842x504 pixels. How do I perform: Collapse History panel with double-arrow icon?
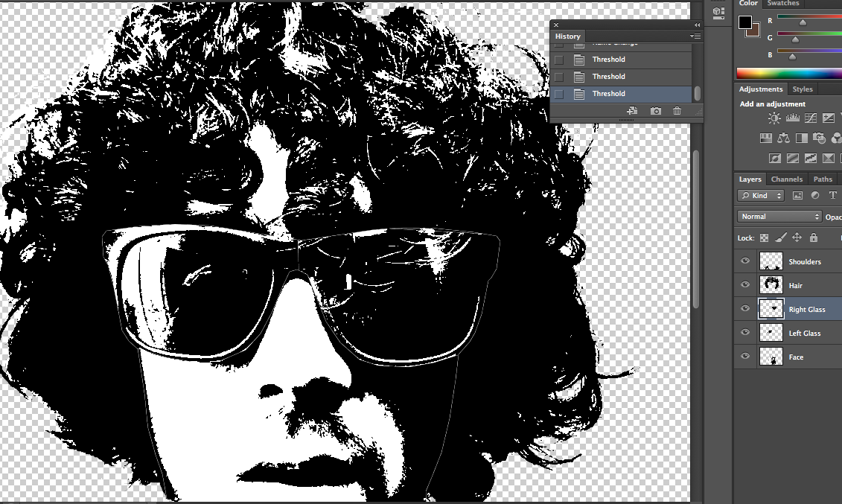(x=697, y=25)
